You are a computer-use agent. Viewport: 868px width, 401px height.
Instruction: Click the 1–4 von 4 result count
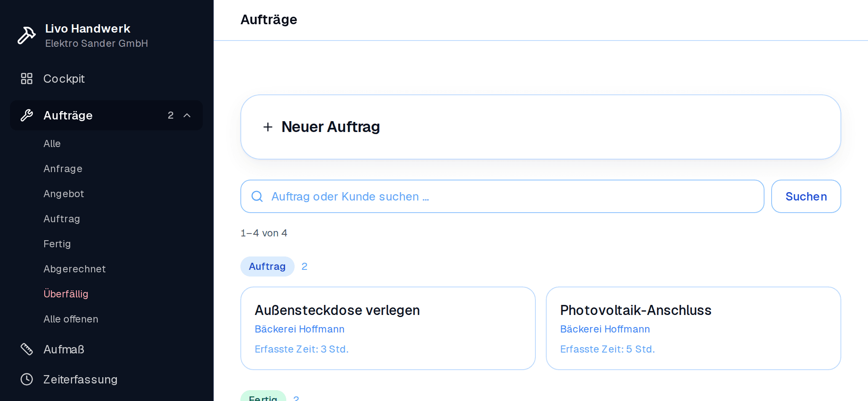[x=264, y=233]
